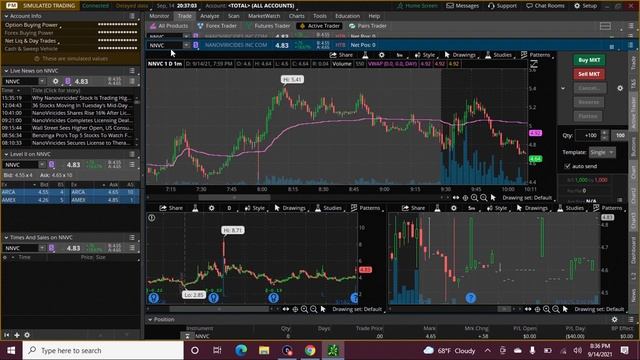
Task: Open the Charts tab
Action: tap(297, 16)
